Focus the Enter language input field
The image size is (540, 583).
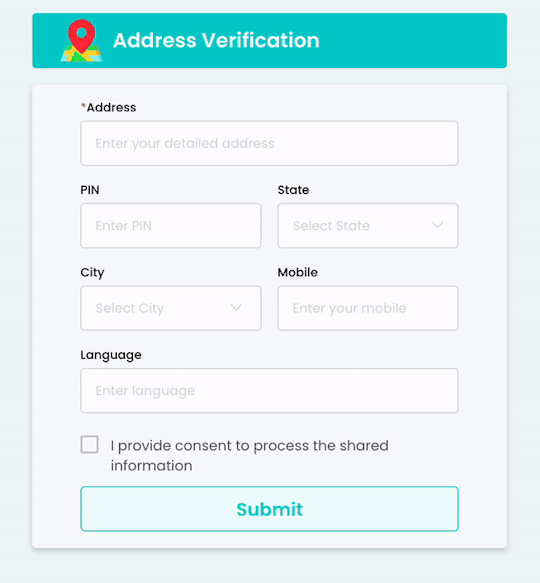(x=269, y=391)
